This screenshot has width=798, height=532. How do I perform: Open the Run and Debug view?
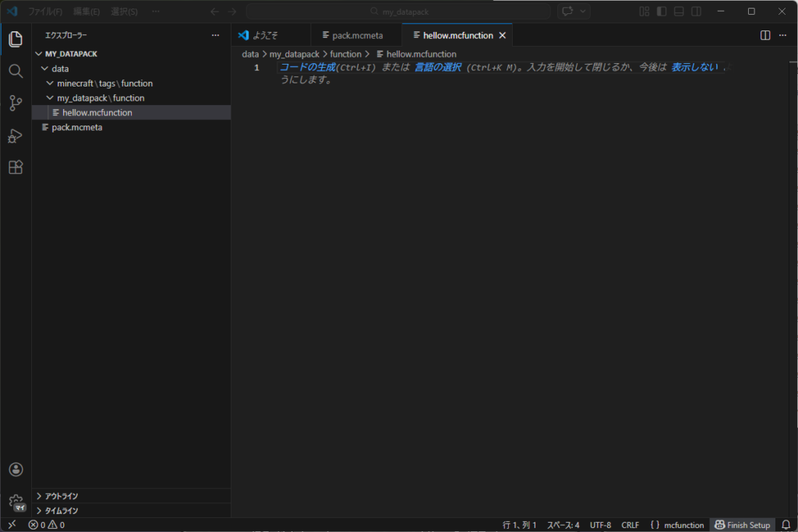16,135
